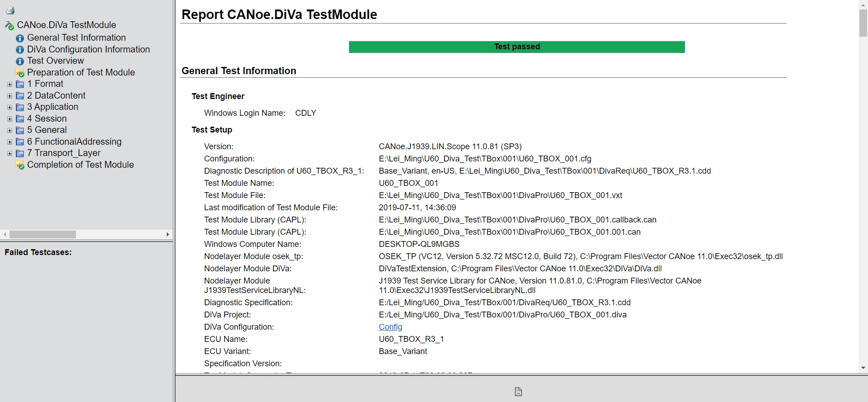Click the folder icon of 5 General
This screenshot has height=402, width=868.
(x=20, y=130)
